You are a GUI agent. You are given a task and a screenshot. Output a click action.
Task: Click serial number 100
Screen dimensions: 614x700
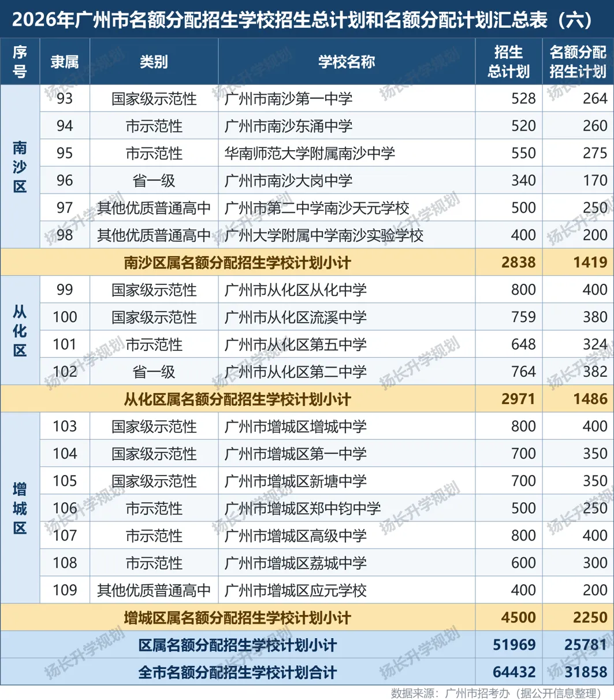[x=65, y=317]
